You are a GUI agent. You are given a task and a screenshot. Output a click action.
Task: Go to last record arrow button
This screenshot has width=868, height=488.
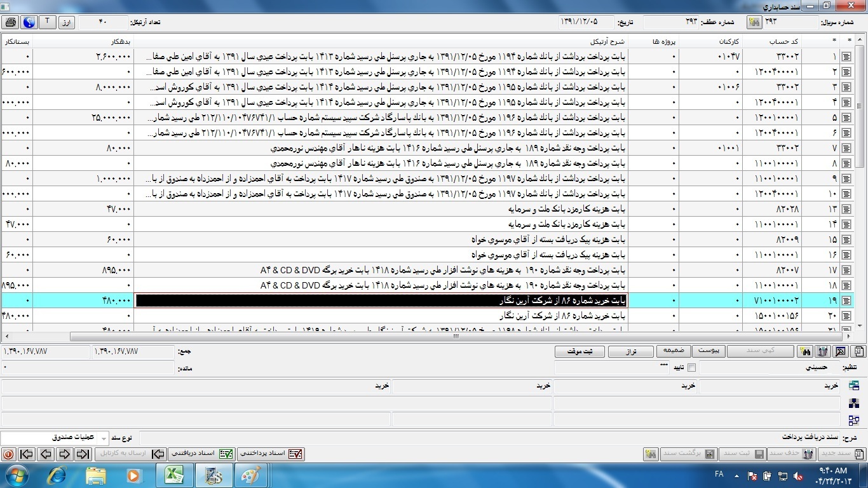[x=83, y=454]
